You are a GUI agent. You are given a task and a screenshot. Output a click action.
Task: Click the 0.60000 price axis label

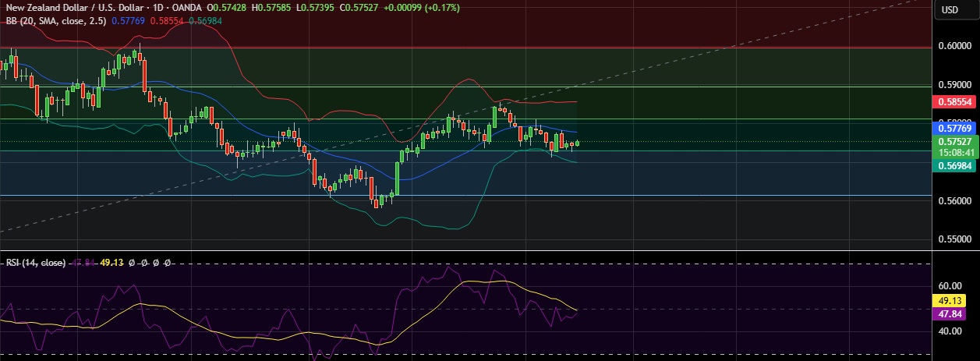954,45
